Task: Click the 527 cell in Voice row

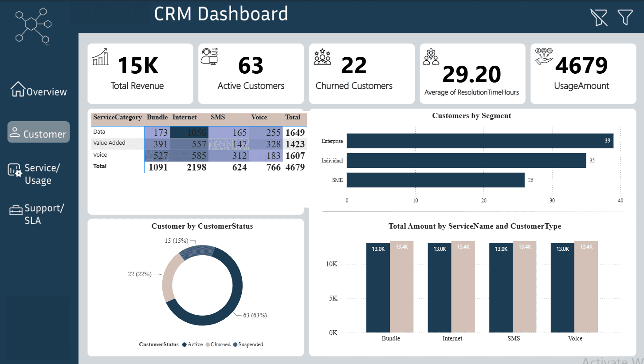Action: point(157,156)
